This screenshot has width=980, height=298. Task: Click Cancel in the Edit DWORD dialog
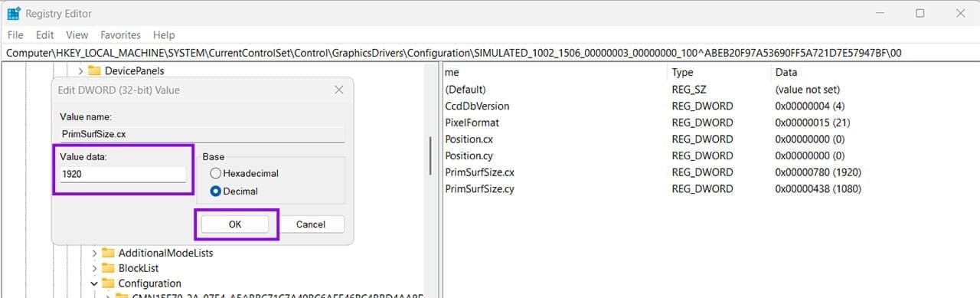310,224
